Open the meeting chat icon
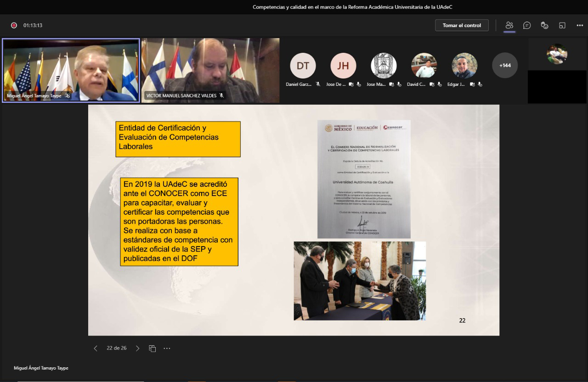Viewport: 588px width, 382px height. [x=527, y=25]
